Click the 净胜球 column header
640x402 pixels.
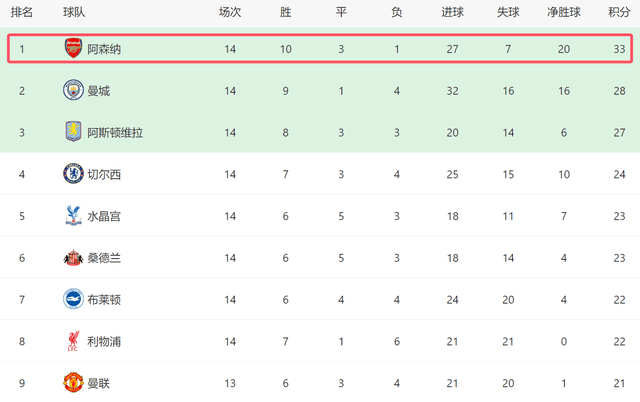(564, 12)
